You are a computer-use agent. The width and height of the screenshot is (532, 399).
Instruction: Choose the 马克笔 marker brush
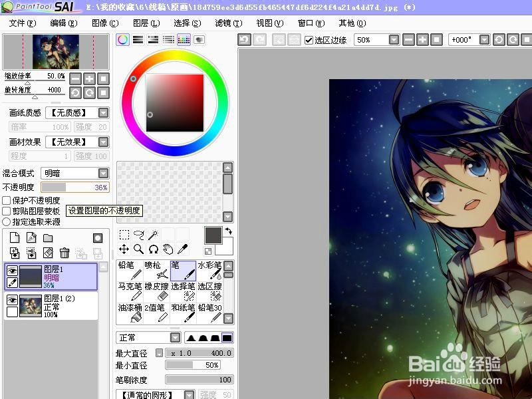click(x=130, y=292)
